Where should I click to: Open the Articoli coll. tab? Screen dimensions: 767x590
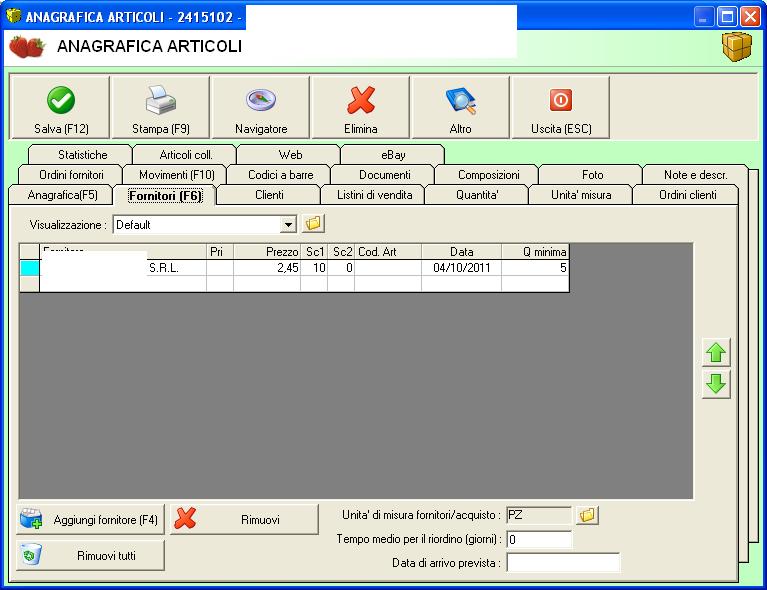pos(186,155)
